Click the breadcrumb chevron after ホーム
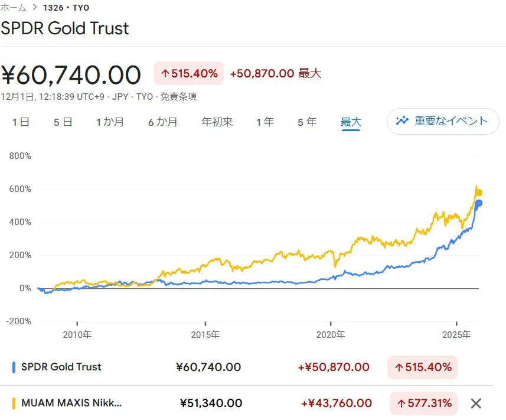This screenshot has height=420, width=506. tap(36, 7)
